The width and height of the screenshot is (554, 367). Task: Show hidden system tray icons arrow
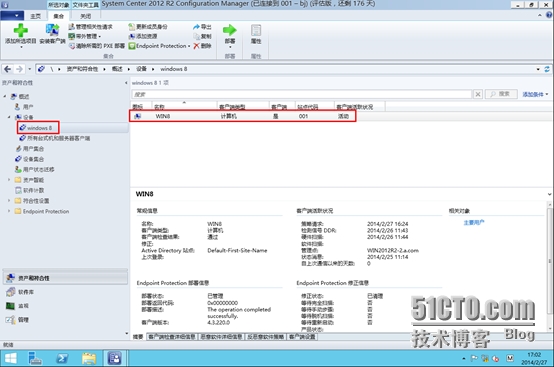click(464, 359)
